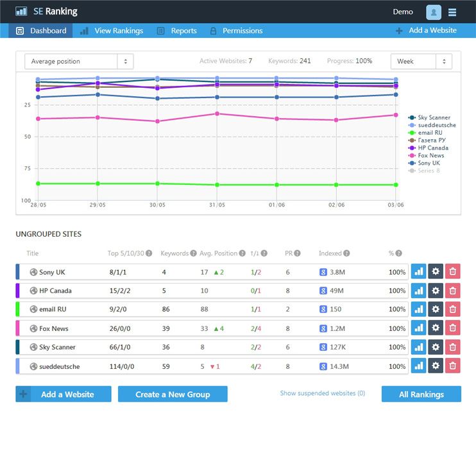476x458 pixels.
Task: Open rankings chart for Sky Scanner
Action: click(x=419, y=347)
